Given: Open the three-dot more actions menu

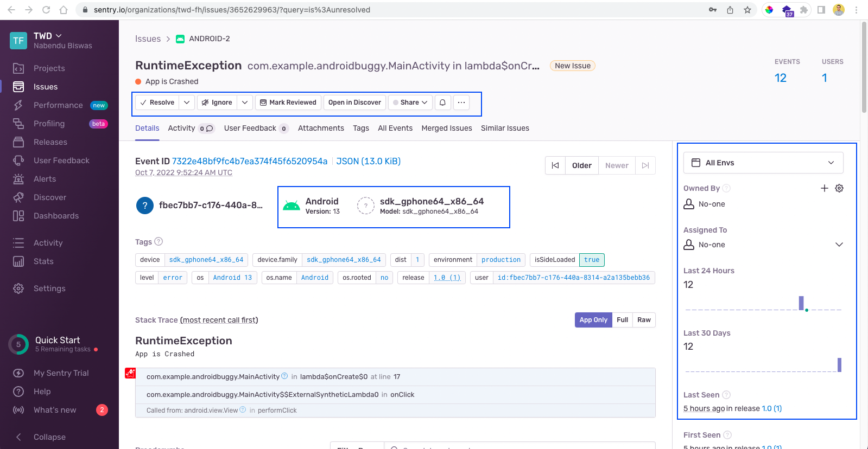Looking at the screenshot, I should pyautogui.click(x=461, y=102).
